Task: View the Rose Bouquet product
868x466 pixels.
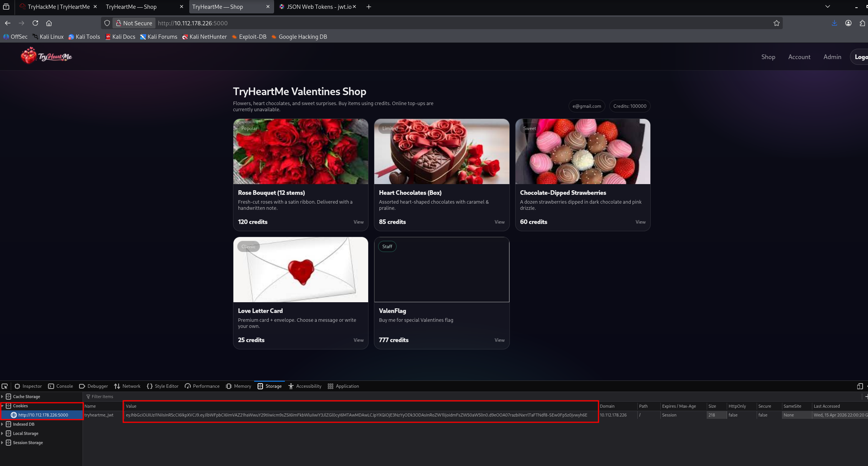Action: [359, 222]
